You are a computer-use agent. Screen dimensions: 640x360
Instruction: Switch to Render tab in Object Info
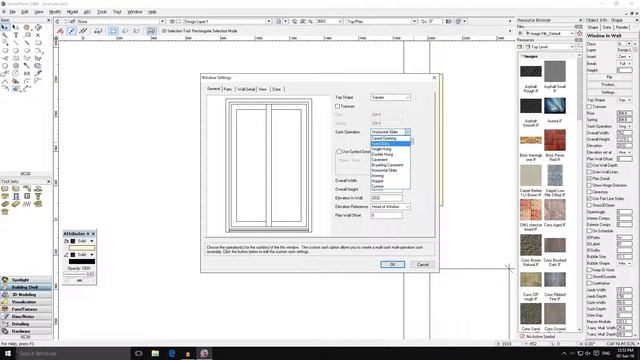click(x=622, y=27)
